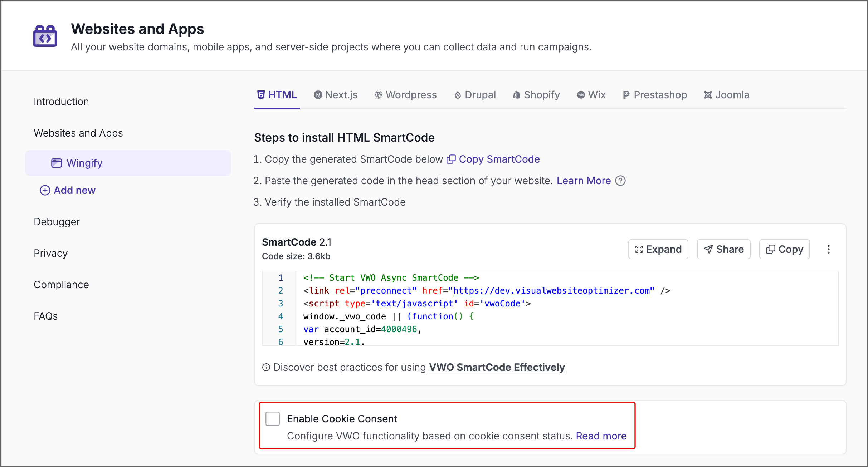Image resolution: width=868 pixels, height=467 pixels.
Task: Click '3. Verify the installed SmartCode' step
Action: click(x=330, y=202)
